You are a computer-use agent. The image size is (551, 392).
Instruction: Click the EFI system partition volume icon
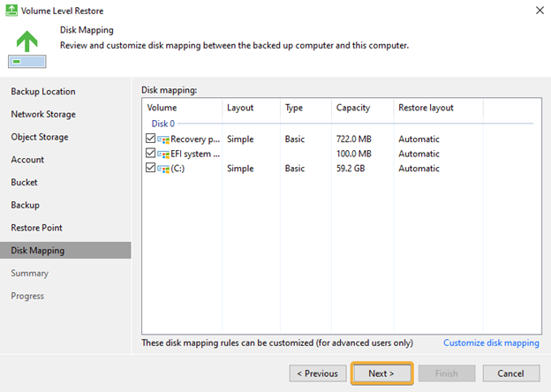click(163, 155)
